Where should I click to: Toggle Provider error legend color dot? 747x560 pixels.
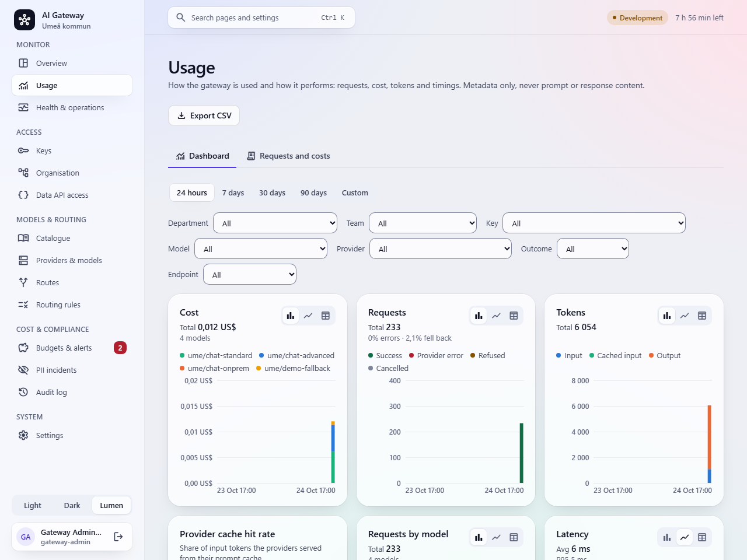[411, 355]
